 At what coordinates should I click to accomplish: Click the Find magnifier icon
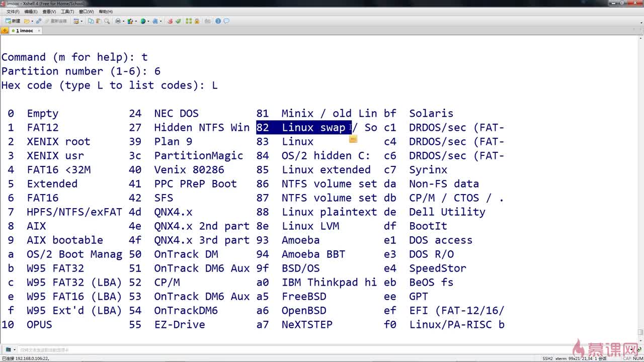[x=107, y=21]
